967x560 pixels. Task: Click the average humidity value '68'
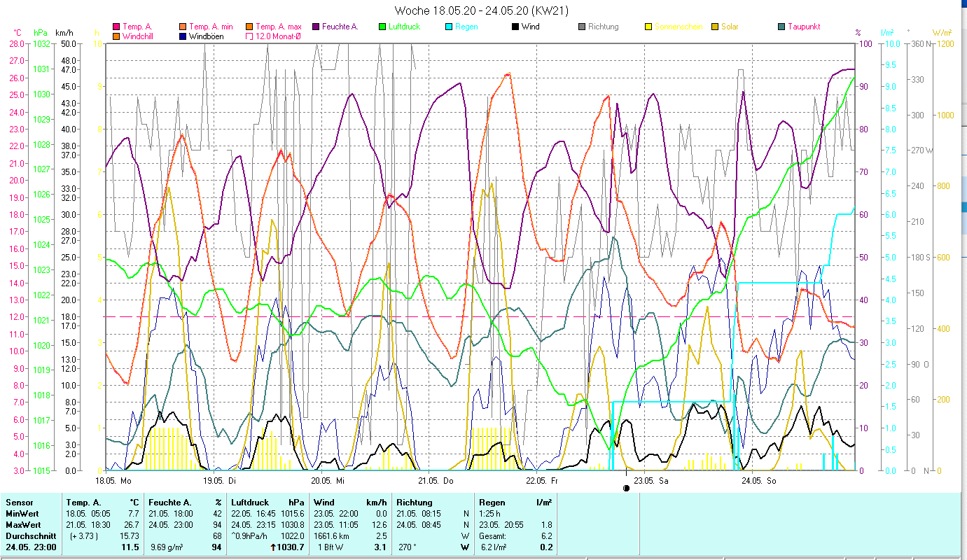(x=217, y=536)
